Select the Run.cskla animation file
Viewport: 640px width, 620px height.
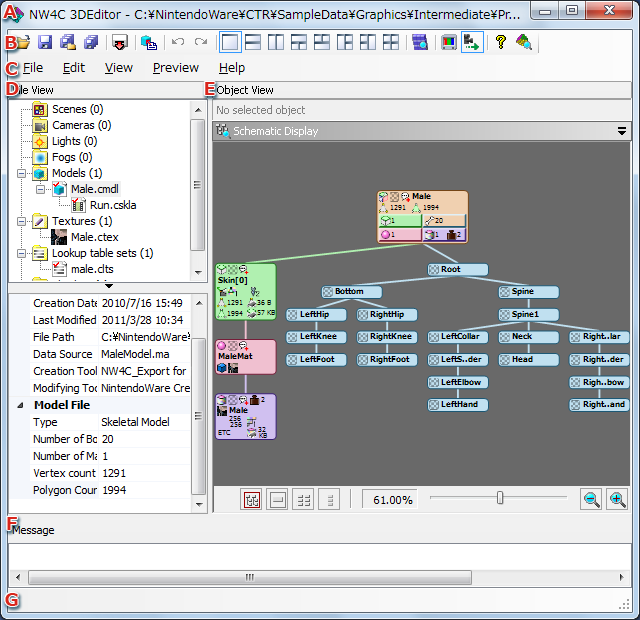[x=112, y=205]
